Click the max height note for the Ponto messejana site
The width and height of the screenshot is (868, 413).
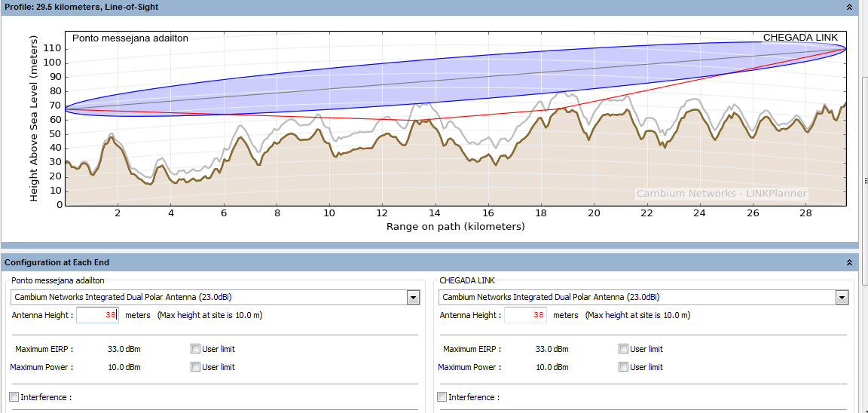click(209, 315)
